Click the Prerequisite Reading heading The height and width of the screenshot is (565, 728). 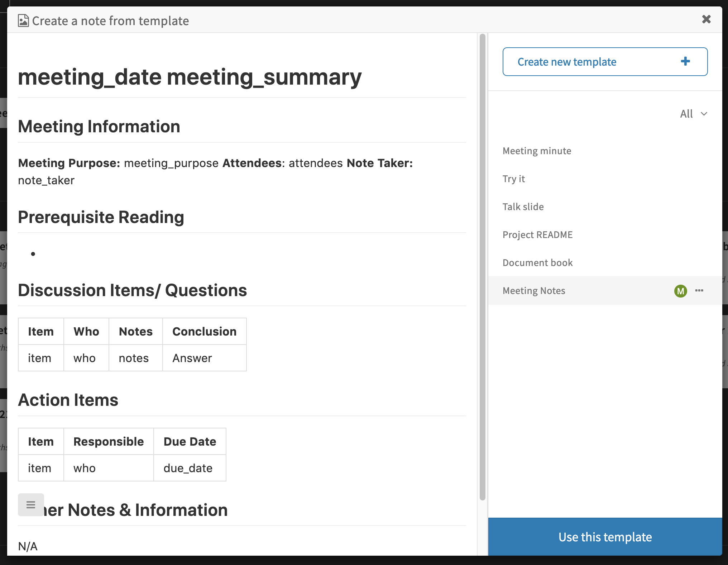click(101, 217)
